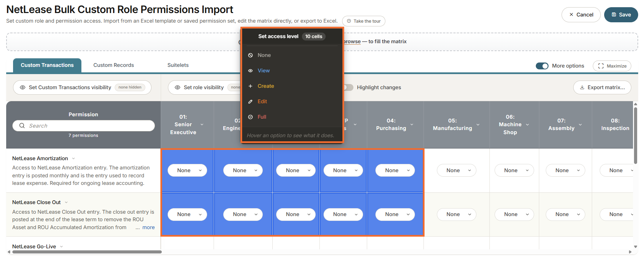
Task: Expand NetLease Close Out row chevron
Action: pos(66,202)
